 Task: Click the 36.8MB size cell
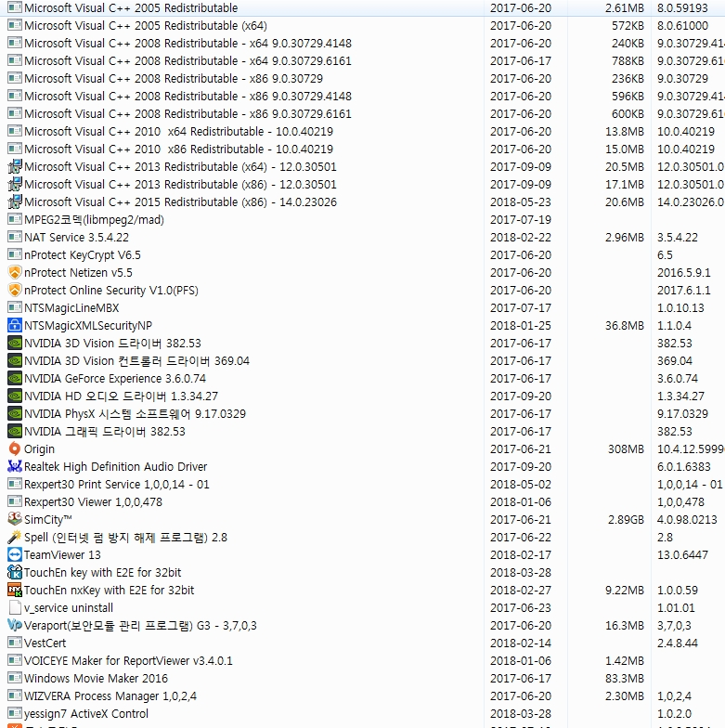click(x=625, y=325)
